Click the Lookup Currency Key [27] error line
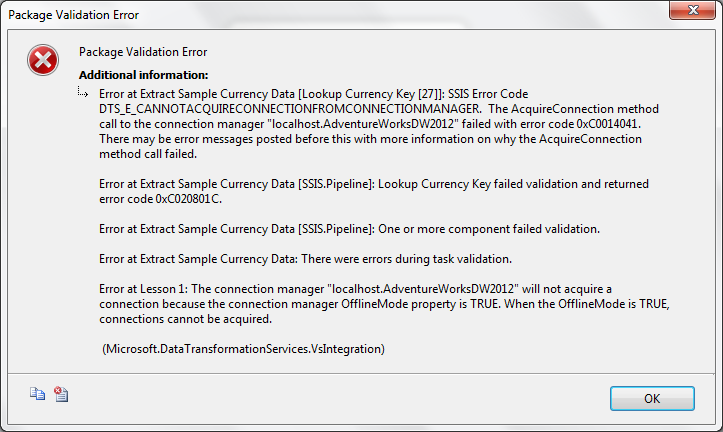 (314, 94)
